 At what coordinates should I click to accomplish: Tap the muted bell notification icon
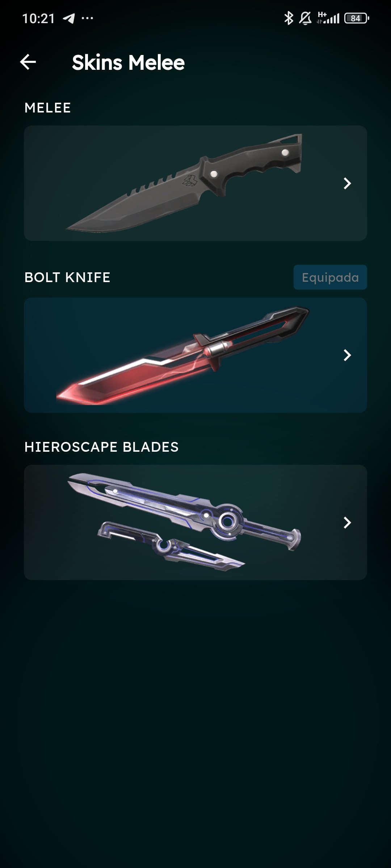(305, 18)
